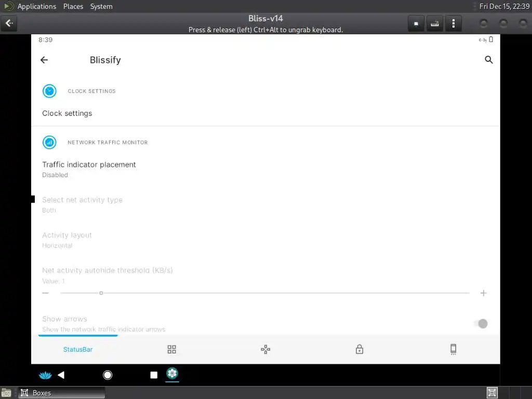Click the Boxes back arrow button

point(9,23)
